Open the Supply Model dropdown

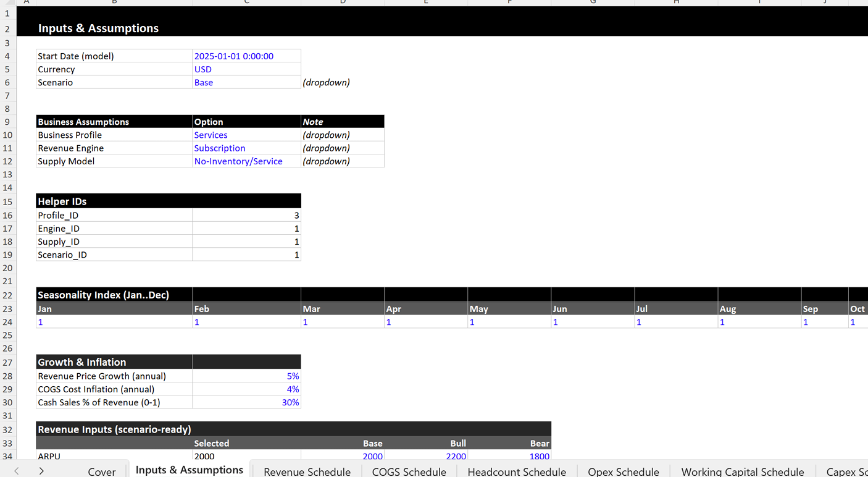click(246, 161)
